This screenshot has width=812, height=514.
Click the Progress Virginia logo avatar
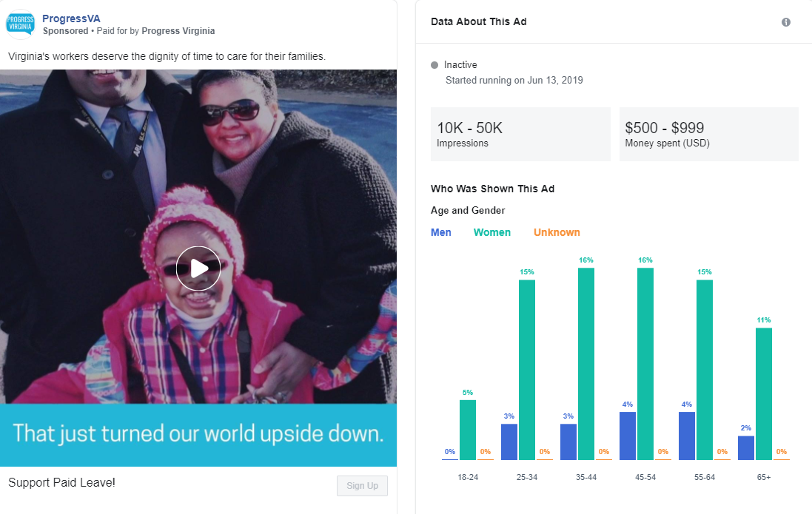click(x=21, y=22)
